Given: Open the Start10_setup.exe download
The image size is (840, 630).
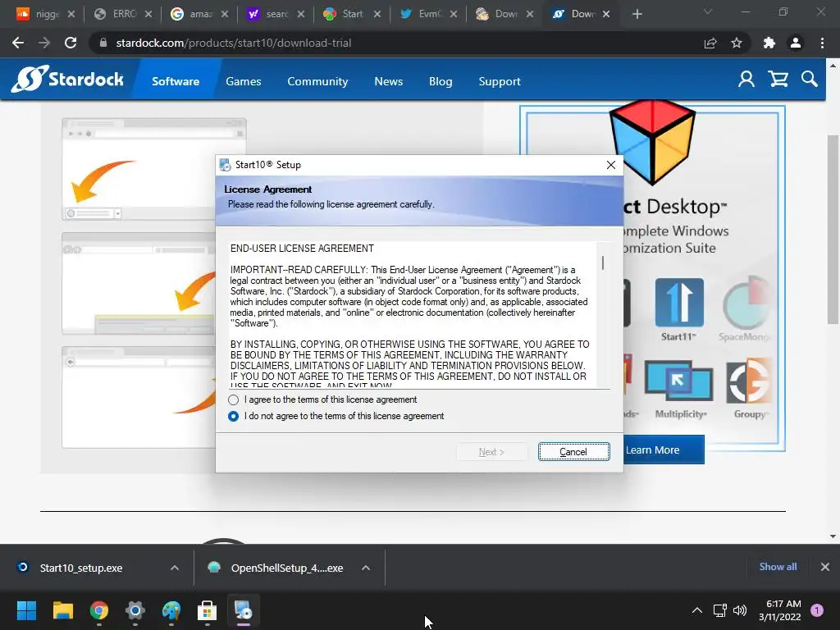Looking at the screenshot, I should click(82, 568).
